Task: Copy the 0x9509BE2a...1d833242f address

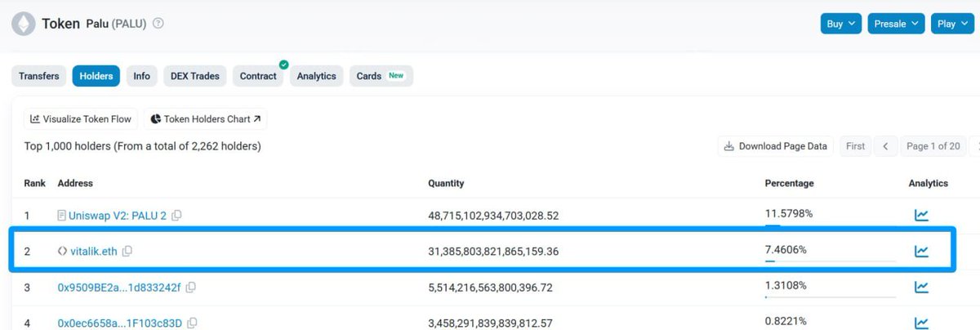Action: click(x=190, y=288)
